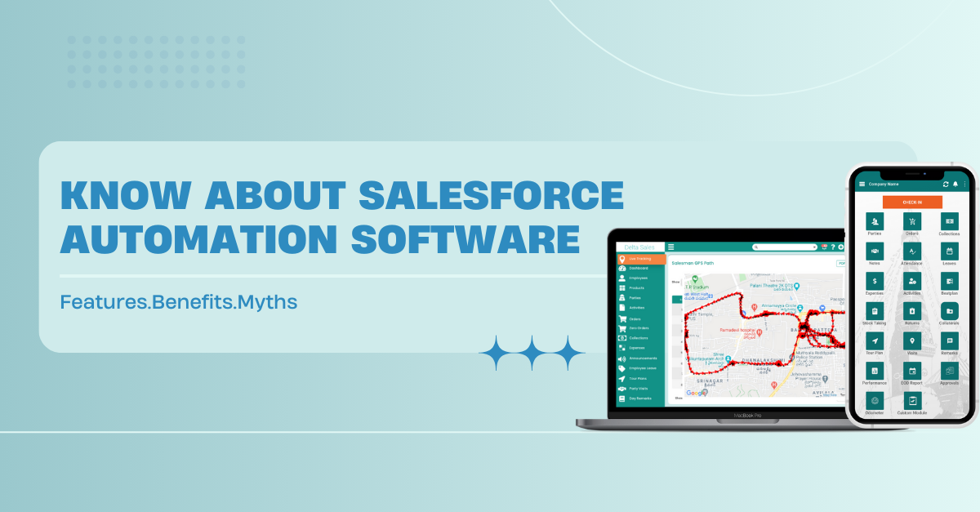Open the Tour Plan arrow icon on phone
Viewport: 980px width, 512px height.
click(x=875, y=341)
